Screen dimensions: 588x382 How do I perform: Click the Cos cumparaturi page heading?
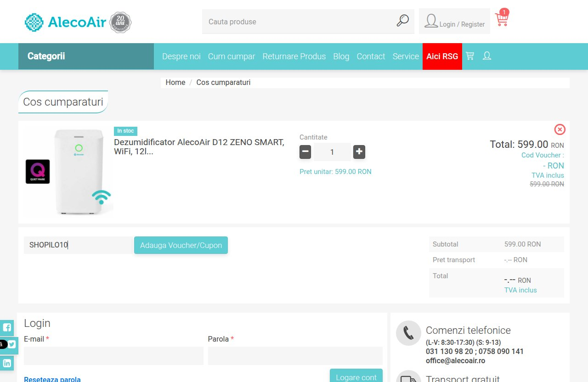[63, 102]
